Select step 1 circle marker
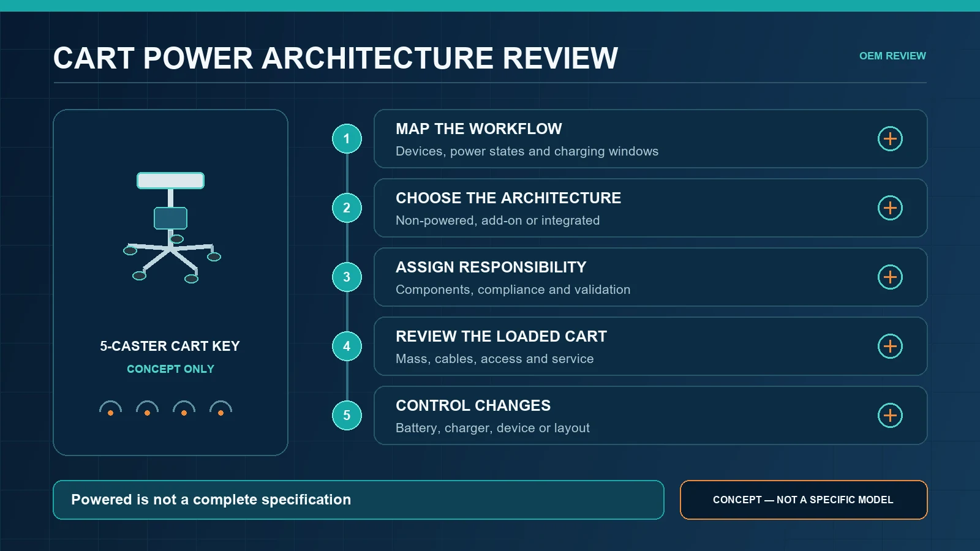Screen dimensions: 980x551 (x=347, y=139)
